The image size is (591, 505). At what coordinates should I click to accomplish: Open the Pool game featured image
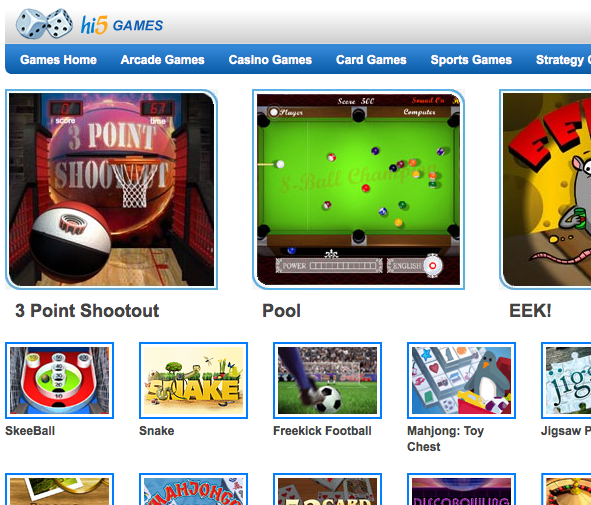358,189
